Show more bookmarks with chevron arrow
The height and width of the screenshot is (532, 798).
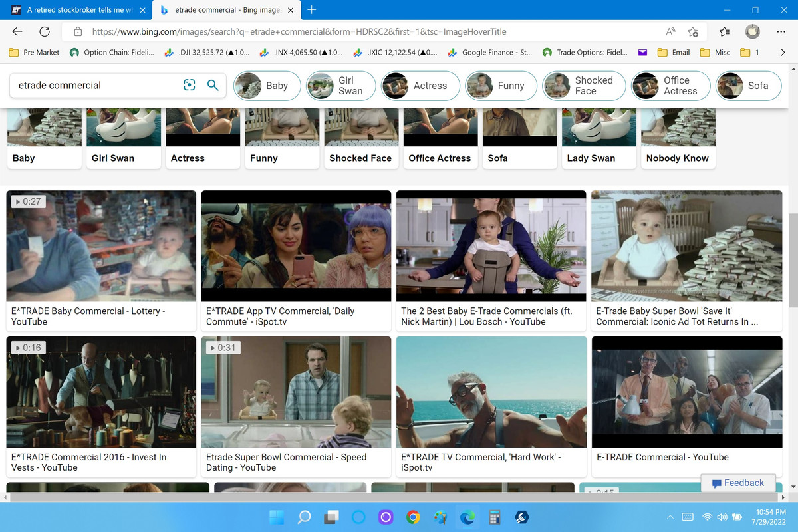(782, 52)
